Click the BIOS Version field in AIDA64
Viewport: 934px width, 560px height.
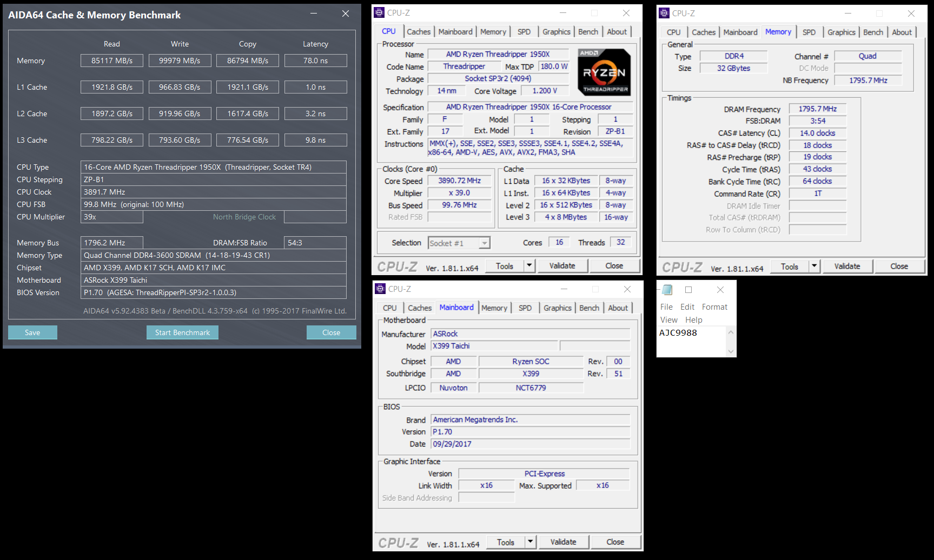pyautogui.click(x=214, y=292)
